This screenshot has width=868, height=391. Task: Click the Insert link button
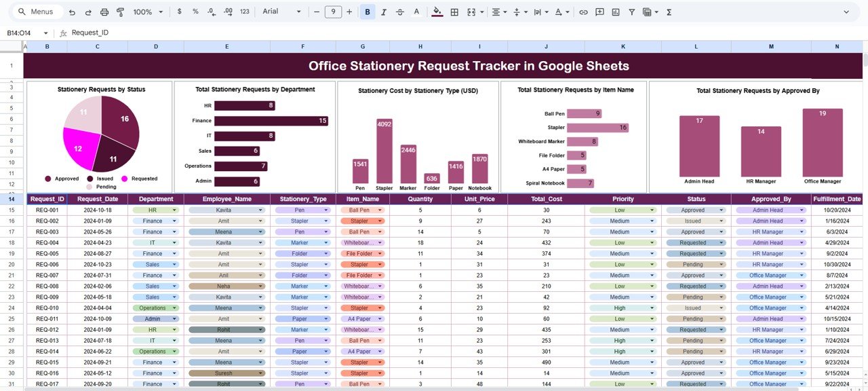[583, 12]
